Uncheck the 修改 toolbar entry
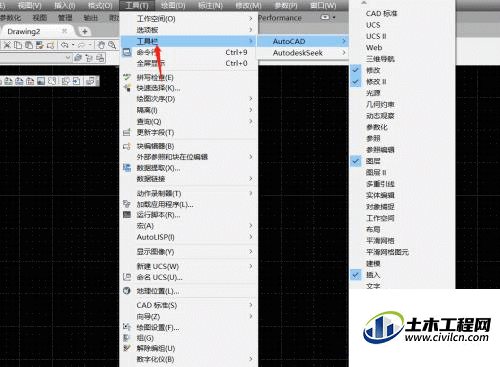This screenshot has height=367, width=500. 402,70
